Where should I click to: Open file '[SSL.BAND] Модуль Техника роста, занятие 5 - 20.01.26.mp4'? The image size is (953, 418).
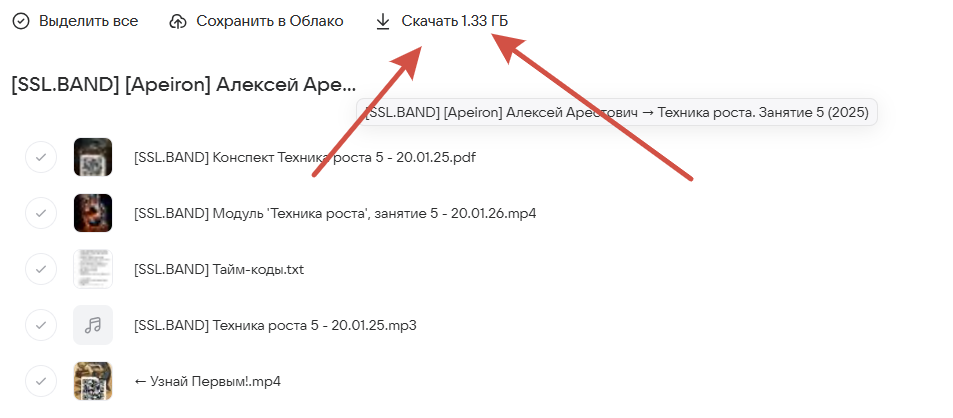coord(335,214)
